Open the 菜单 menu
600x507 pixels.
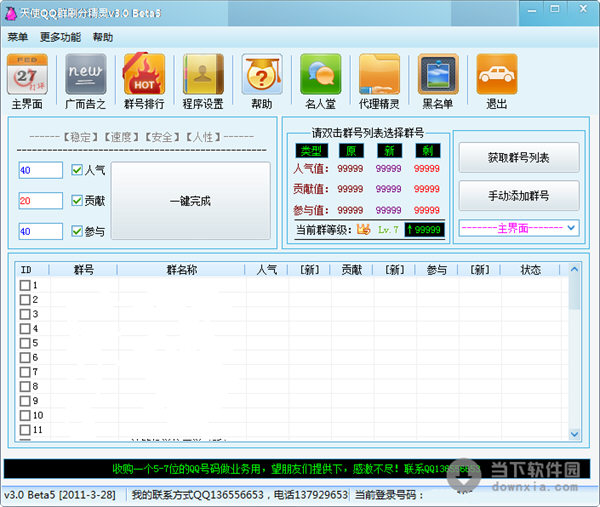[x=18, y=37]
